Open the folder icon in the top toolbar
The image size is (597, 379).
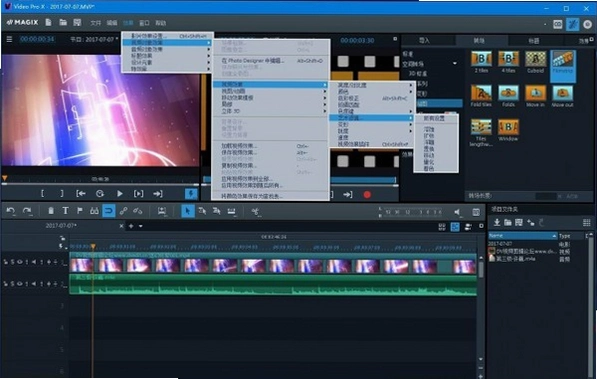click(x=63, y=22)
